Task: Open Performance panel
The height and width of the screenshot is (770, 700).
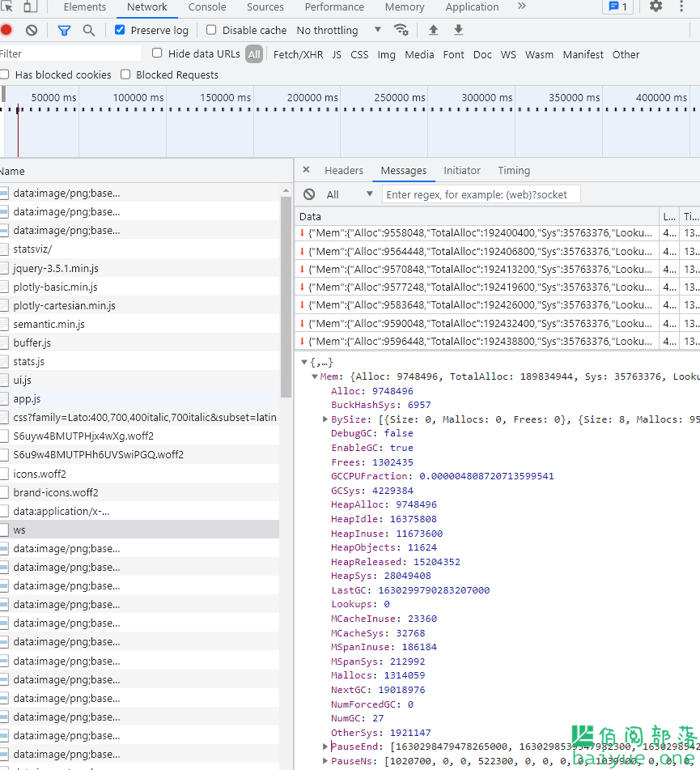Action: (x=334, y=6)
